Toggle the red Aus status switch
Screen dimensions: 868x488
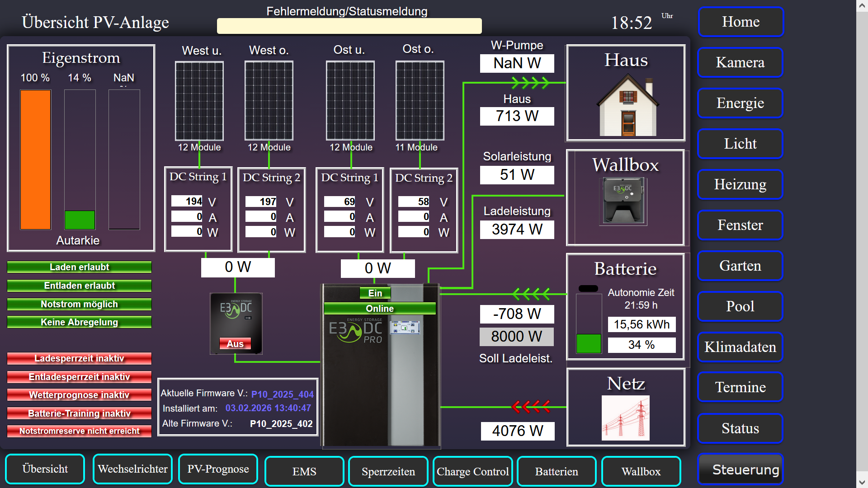tap(235, 344)
